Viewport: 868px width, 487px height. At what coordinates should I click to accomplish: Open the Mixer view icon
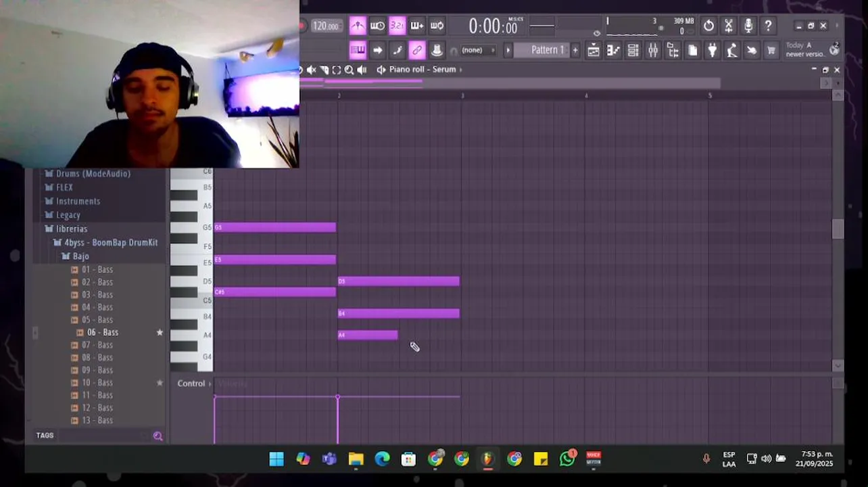653,50
